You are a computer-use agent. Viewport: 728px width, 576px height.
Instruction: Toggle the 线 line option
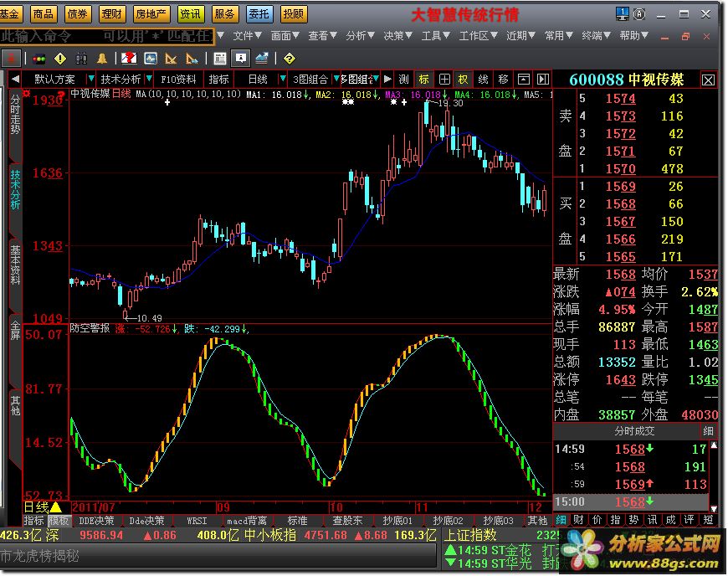(484, 79)
